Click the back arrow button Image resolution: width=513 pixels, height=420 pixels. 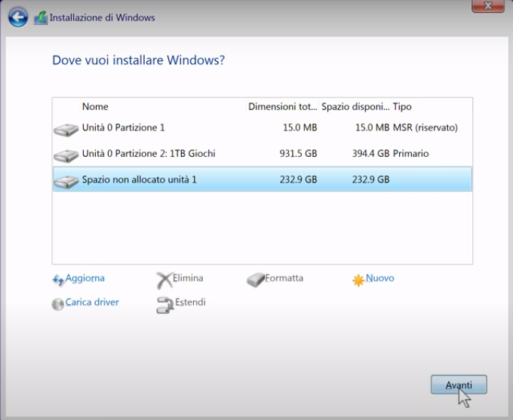tap(18, 17)
